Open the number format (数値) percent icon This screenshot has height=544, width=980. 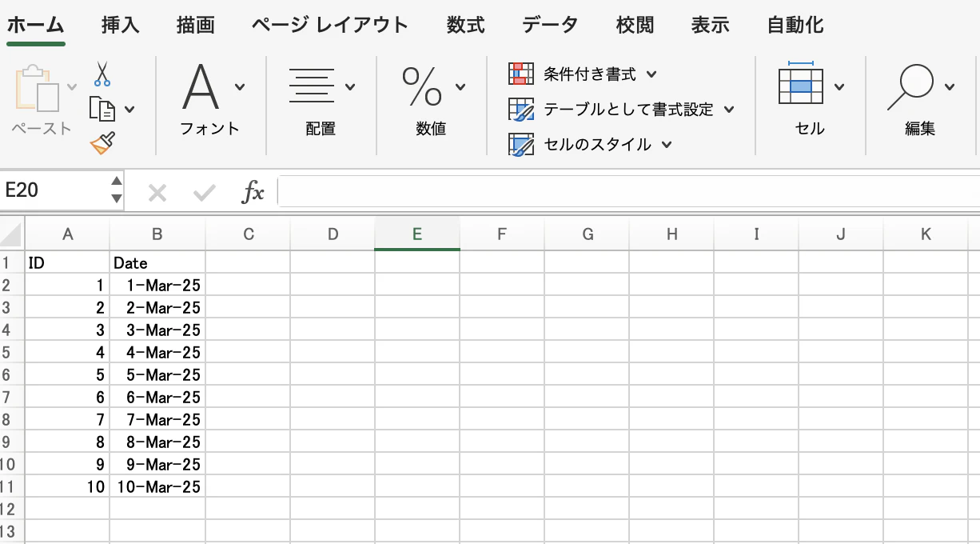point(421,86)
